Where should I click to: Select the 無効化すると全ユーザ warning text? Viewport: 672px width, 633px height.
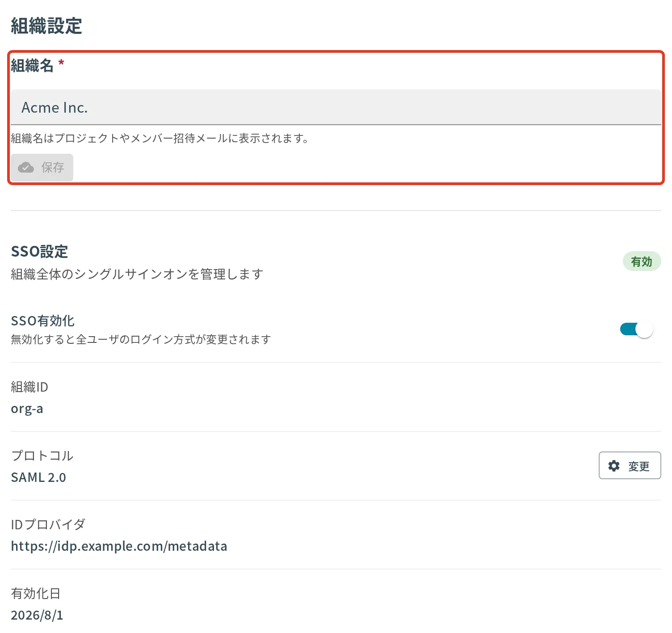(x=141, y=340)
